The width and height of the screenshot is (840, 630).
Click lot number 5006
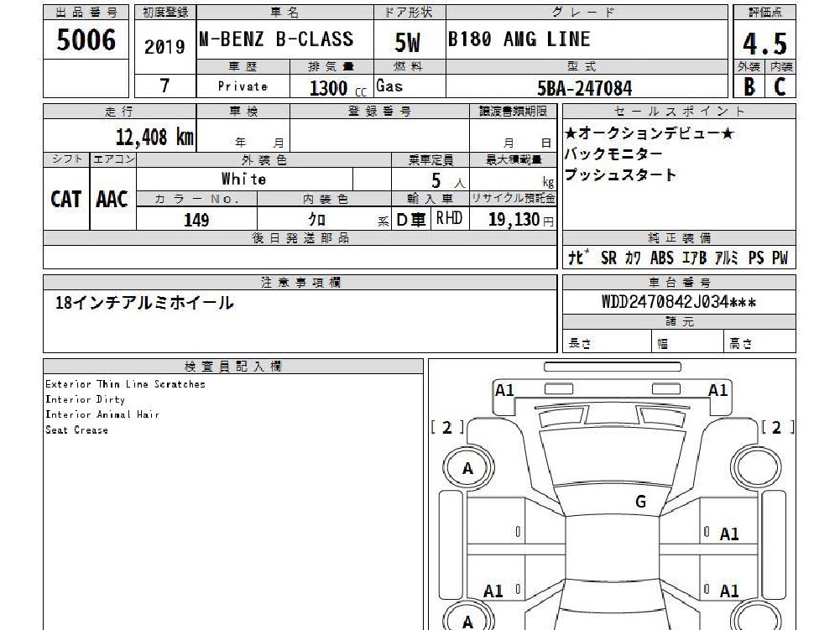point(86,39)
